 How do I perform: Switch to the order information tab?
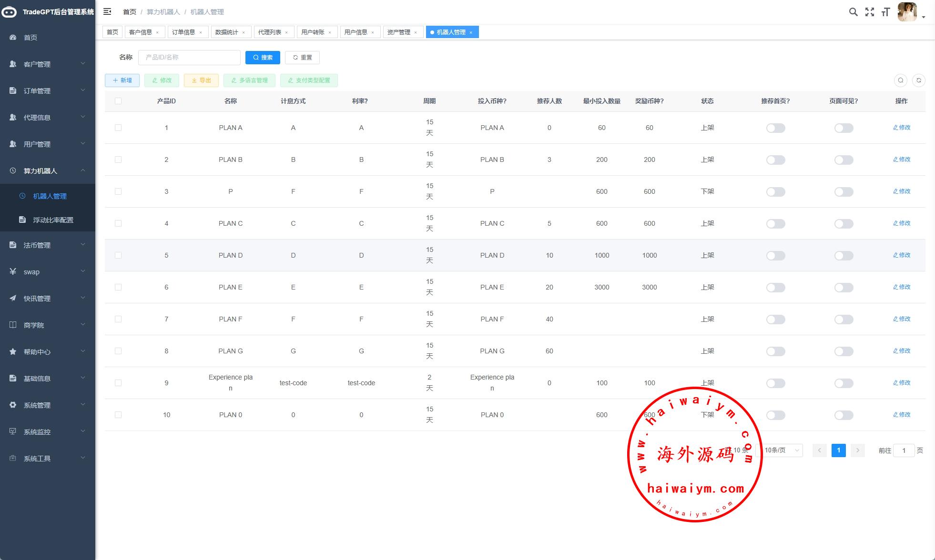183,32
